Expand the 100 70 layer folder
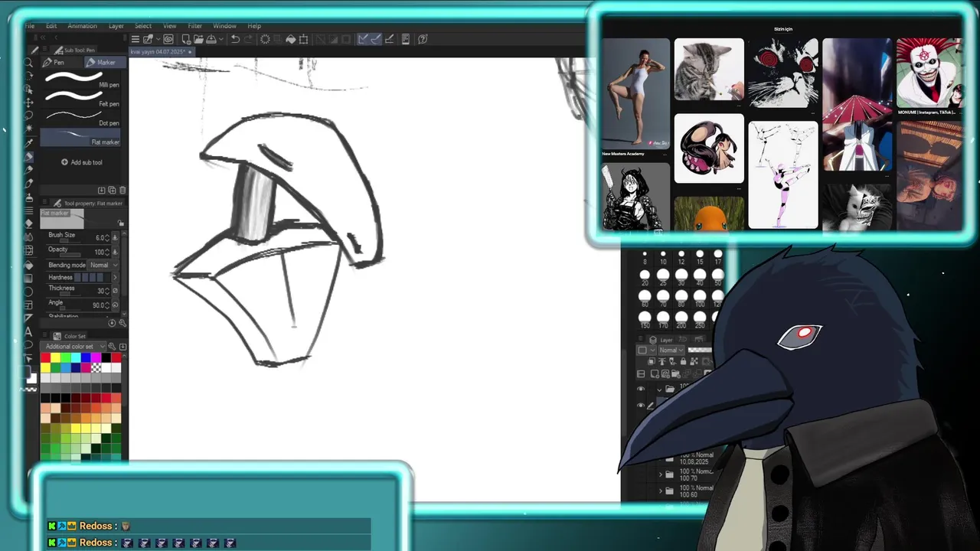 point(661,474)
